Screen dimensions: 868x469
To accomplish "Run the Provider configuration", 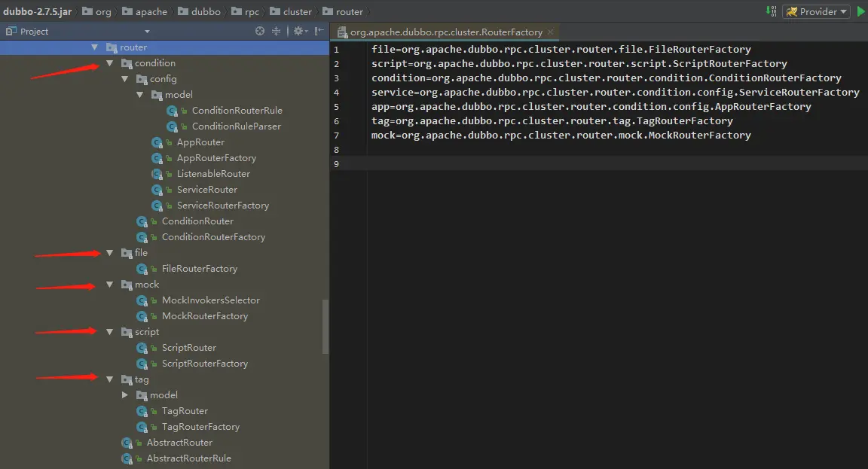I will 861,11.
